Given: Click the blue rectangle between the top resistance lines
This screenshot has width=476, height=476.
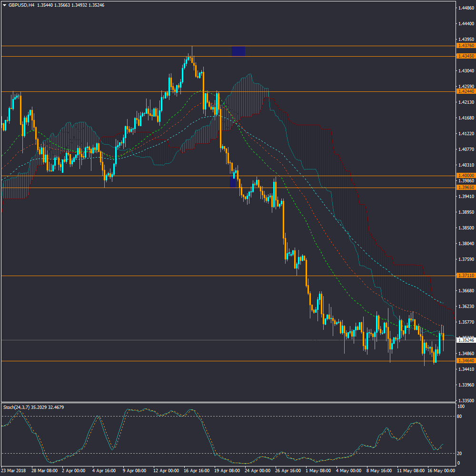Looking at the screenshot, I should (x=238, y=51).
